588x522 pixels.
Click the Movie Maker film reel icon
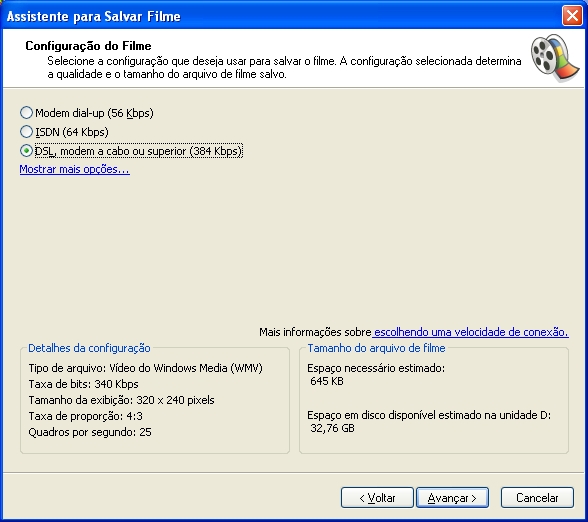tap(555, 58)
